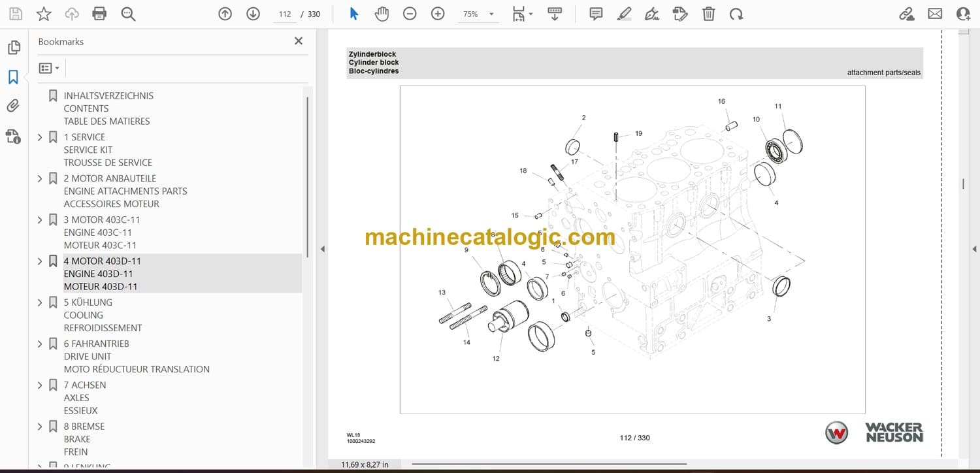Select the Hand pan tool
Screen dimensions: 980x473
pos(382,14)
